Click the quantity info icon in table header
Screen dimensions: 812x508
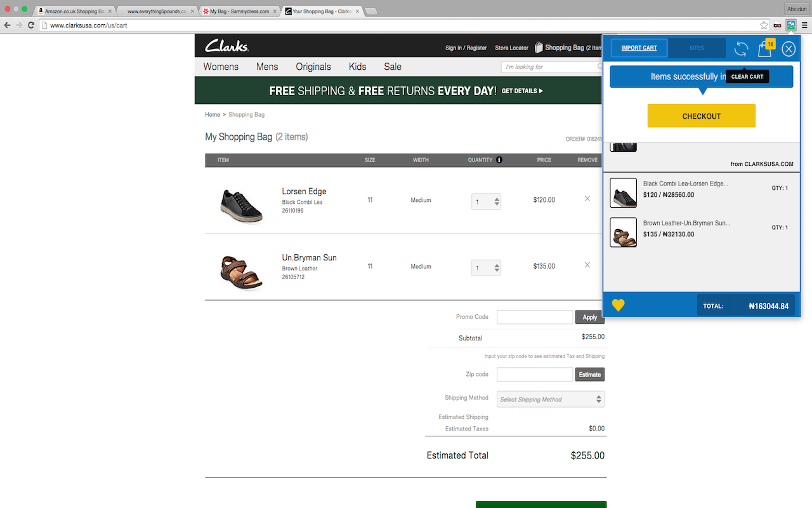tap(499, 160)
